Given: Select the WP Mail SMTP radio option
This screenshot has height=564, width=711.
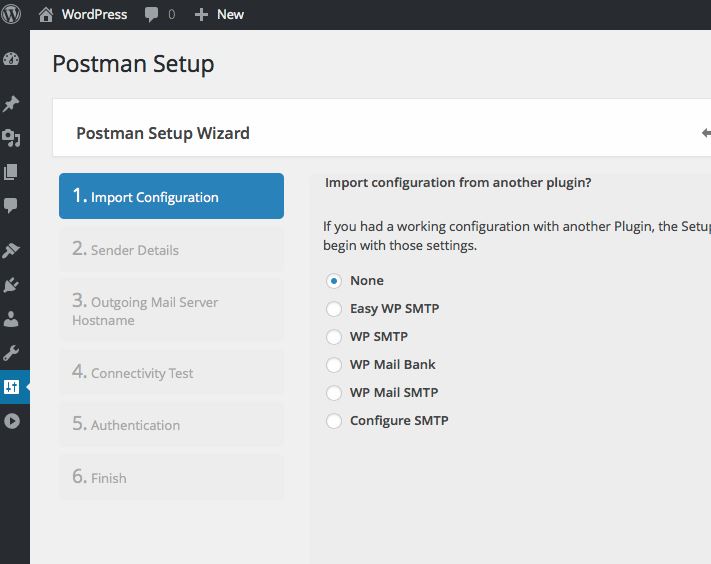Looking at the screenshot, I should [334, 393].
